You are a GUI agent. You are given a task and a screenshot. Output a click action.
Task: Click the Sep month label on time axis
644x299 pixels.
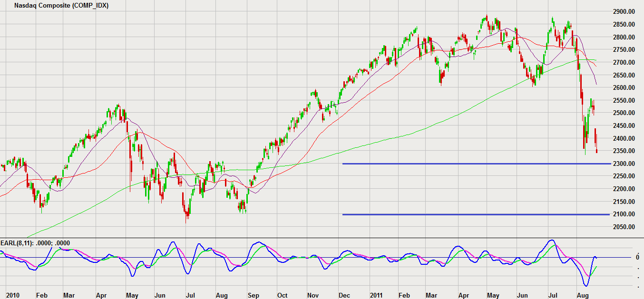pyautogui.click(x=253, y=295)
